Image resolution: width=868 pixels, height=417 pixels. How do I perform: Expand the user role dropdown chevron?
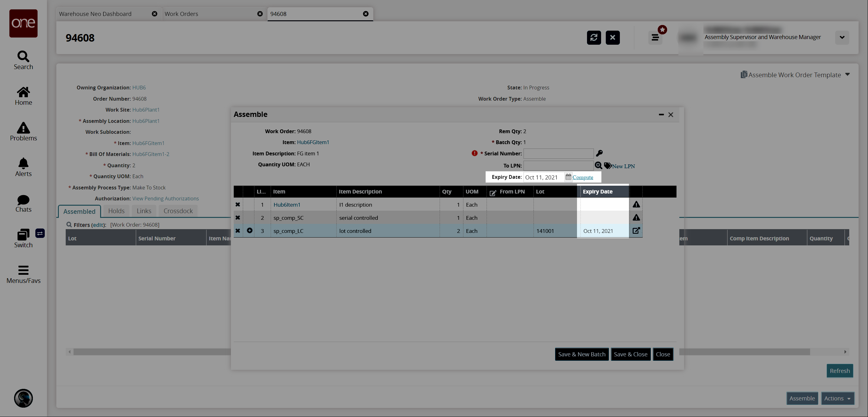[842, 38]
